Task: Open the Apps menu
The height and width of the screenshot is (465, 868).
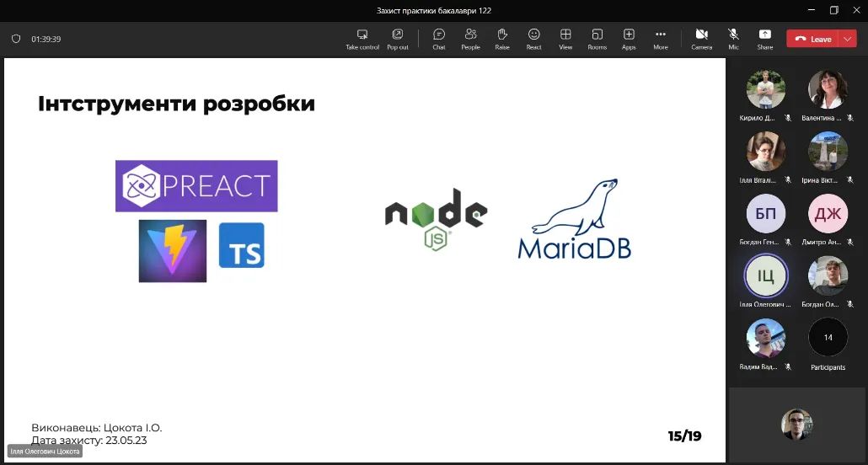Action: pos(629,40)
